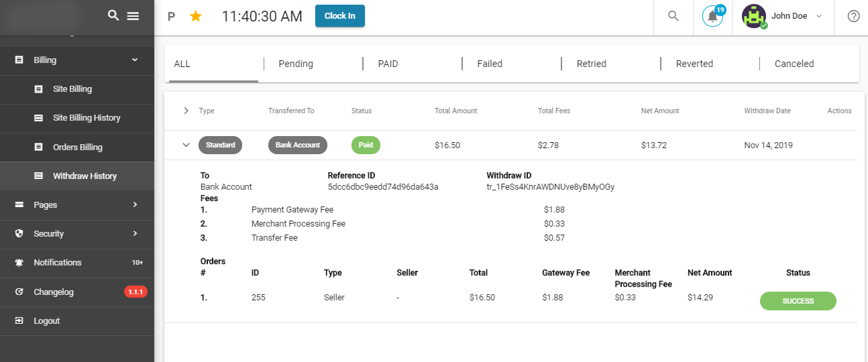Image resolution: width=868 pixels, height=362 pixels.
Task: Open Site Billing History in the sidebar
Action: coord(87,118)
